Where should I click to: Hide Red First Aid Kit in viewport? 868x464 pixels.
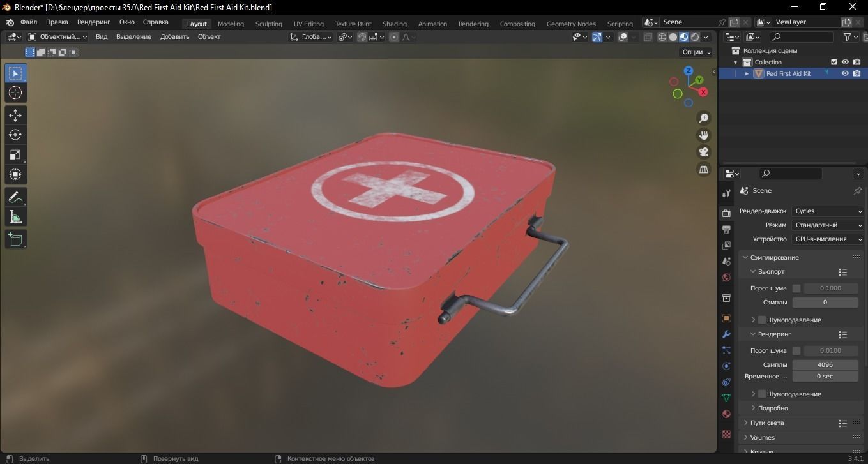pos(845,73)
